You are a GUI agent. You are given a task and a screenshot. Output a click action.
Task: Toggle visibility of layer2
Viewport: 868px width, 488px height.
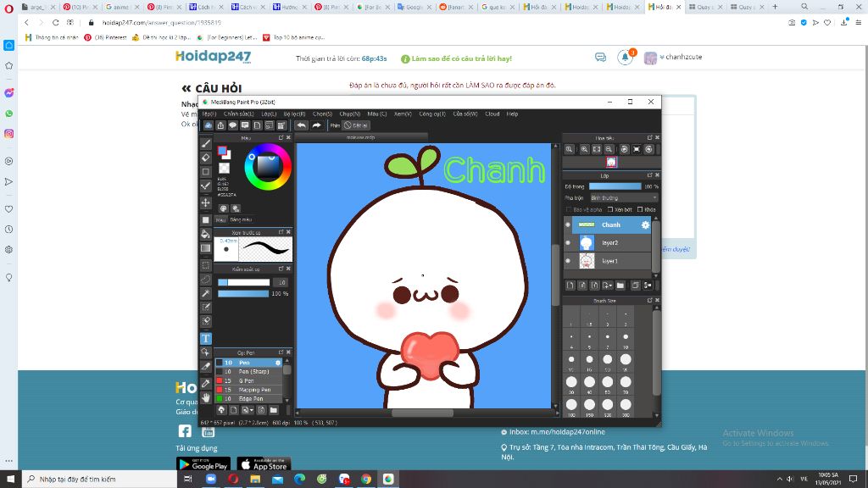(x=568, y=243)
